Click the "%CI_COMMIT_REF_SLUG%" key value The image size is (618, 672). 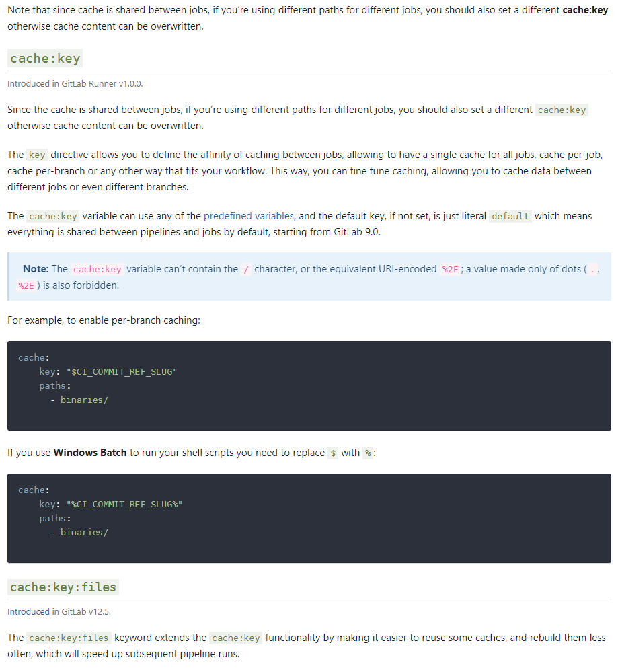(124, 504)
